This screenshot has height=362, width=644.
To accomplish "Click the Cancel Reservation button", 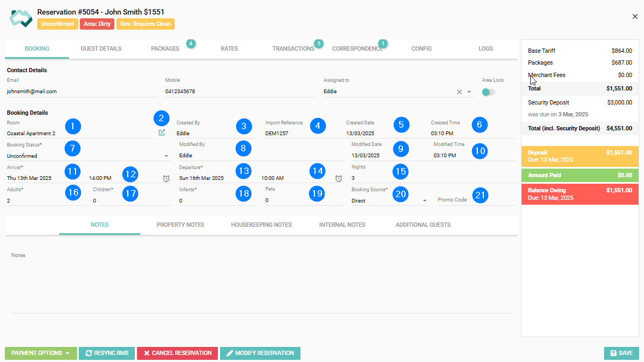I will [177, 353].
